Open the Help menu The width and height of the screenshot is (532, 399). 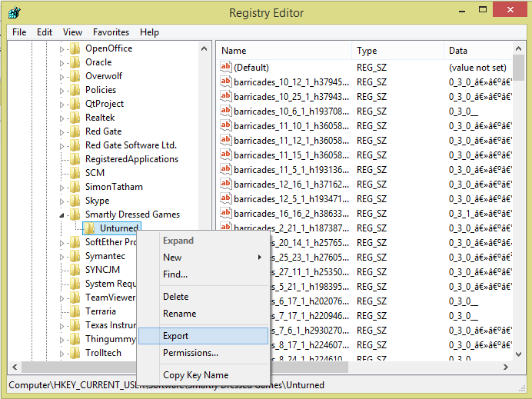point(149,32)
